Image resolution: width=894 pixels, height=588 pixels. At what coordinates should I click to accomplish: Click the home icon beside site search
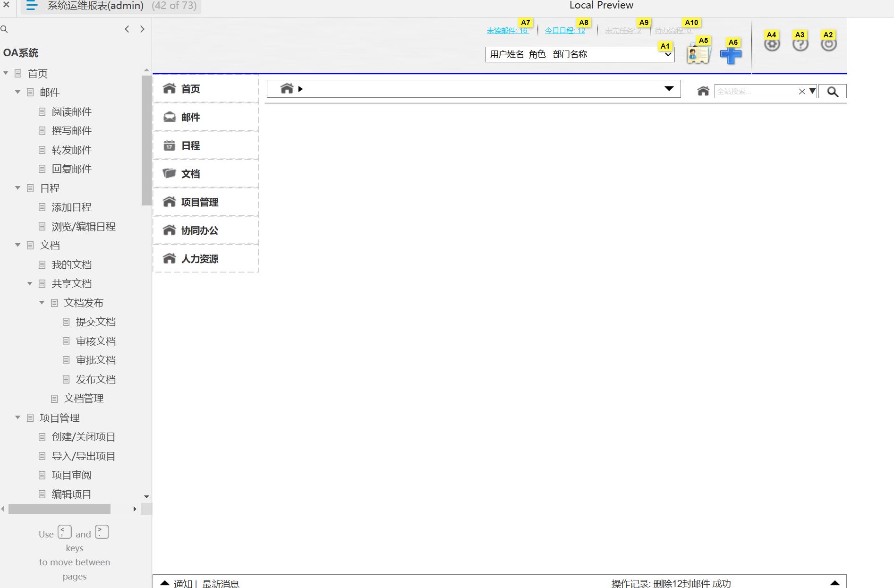point(703,91)
